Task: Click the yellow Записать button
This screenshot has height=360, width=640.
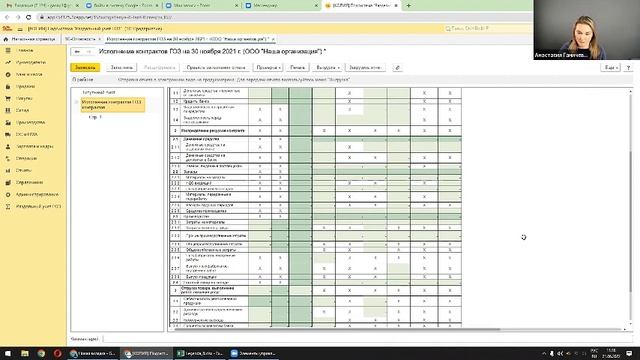Action: click(x=85, y=68)
